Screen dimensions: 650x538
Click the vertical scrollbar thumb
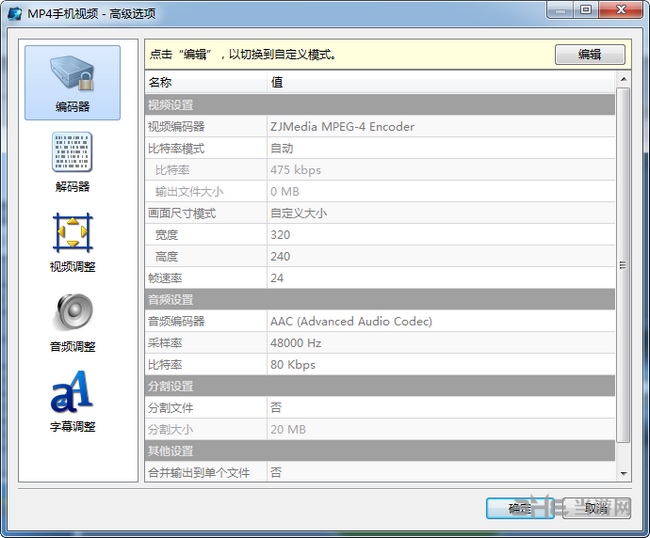tap(623, 265)
